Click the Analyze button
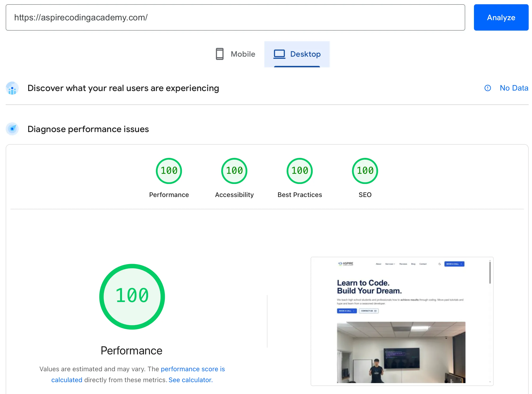Screen dimensions: 532x394 click(x=501, y=17)
